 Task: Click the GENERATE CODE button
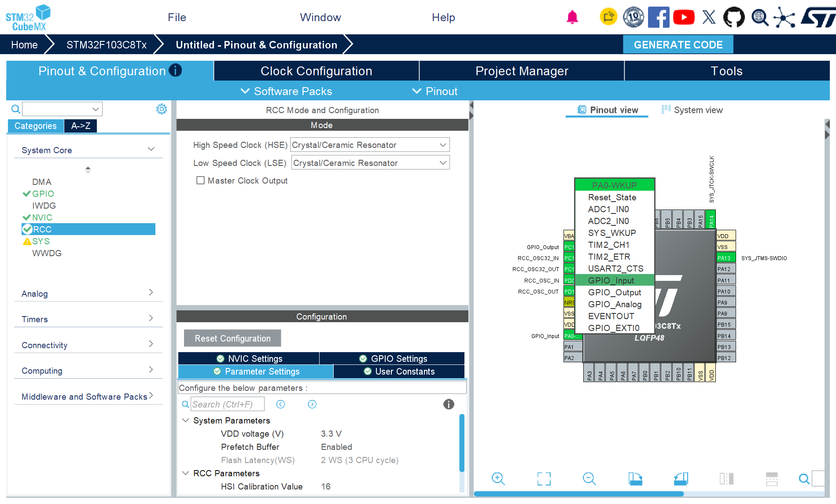678,44
